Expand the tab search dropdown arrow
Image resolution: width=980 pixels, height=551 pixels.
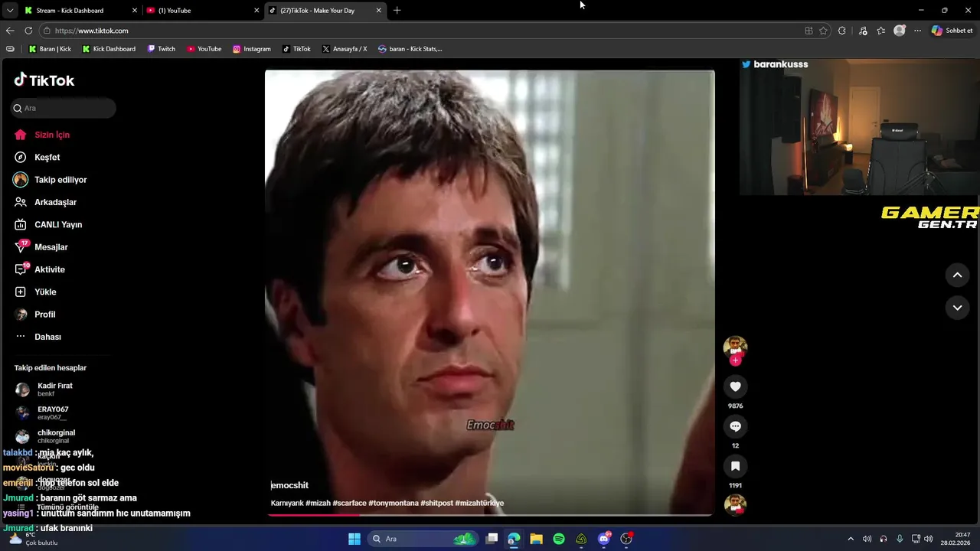coord(9,11)
